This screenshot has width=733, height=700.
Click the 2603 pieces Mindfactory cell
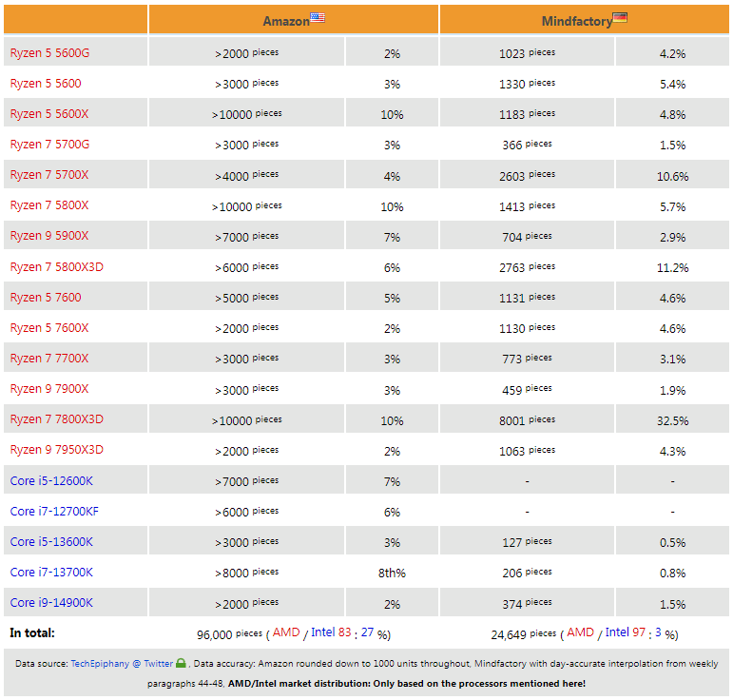point(527,175)
